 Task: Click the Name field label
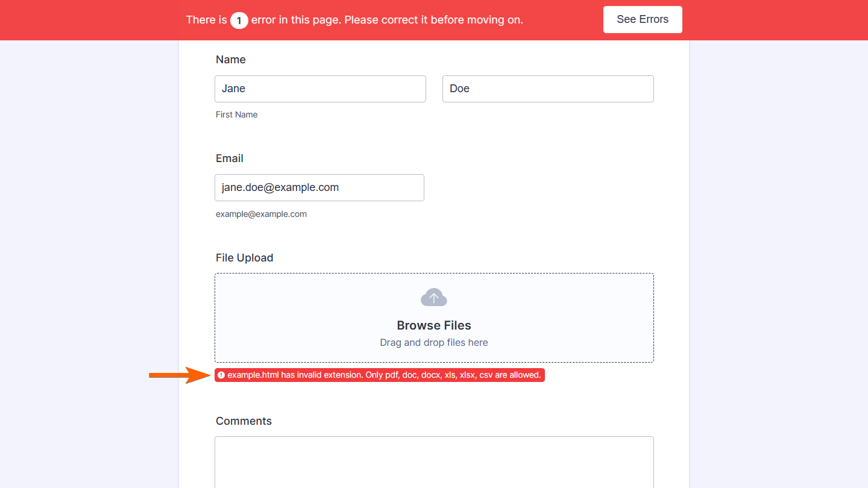pyautogui.click(x=231, y=60)
